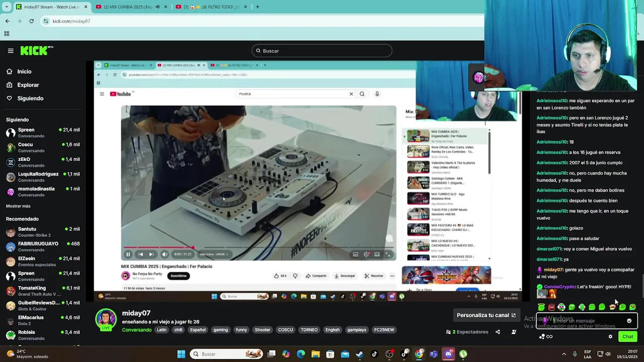Open the Coscu followed channel
644x362 pixels.
pyautogui.click(x=43, y=147)
